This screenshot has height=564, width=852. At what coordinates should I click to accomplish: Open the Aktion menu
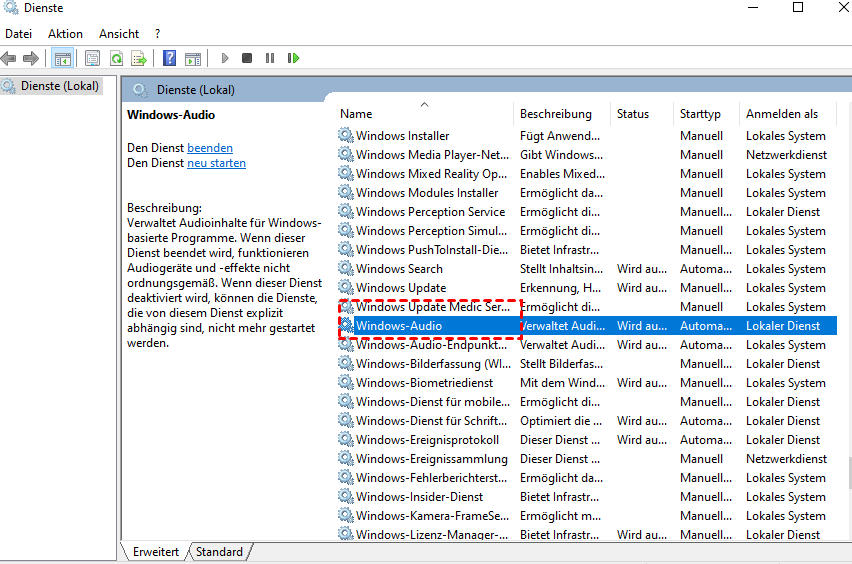[x=66, y=34]
